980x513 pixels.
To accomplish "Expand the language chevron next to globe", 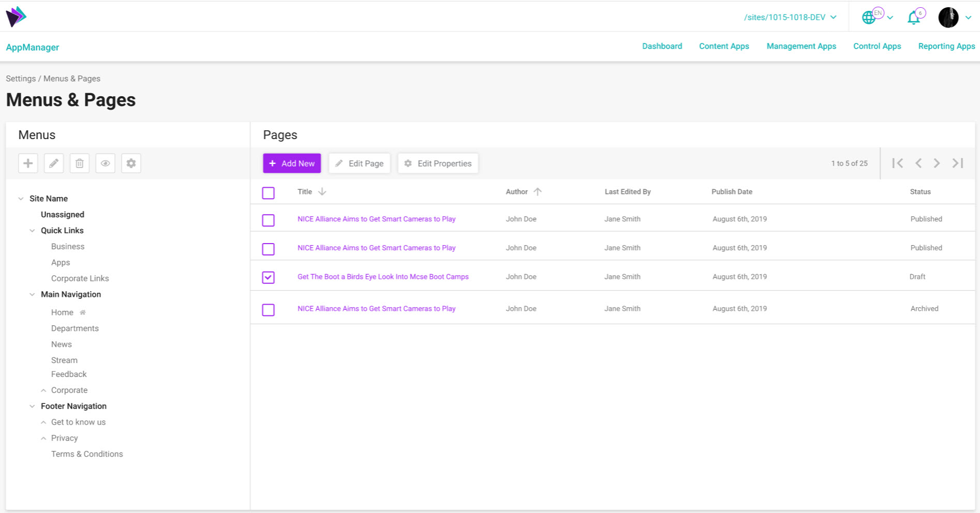I will click(890, 18).
